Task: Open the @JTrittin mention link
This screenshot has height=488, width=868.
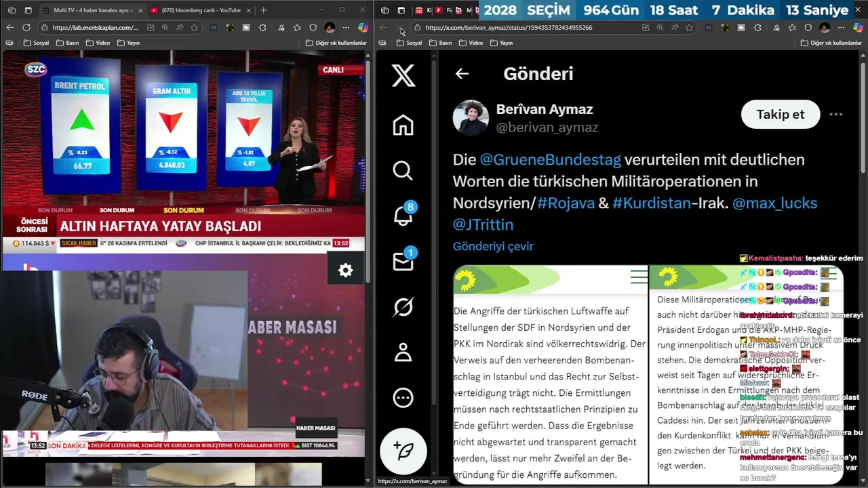Action: pyautogui.click(x=483, y=225)
